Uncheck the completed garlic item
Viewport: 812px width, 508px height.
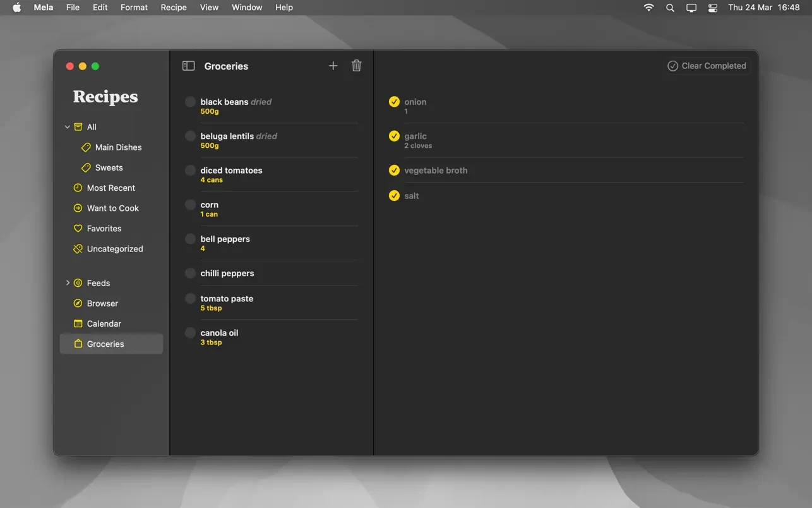pyautogui.click(x=394, y=136)
